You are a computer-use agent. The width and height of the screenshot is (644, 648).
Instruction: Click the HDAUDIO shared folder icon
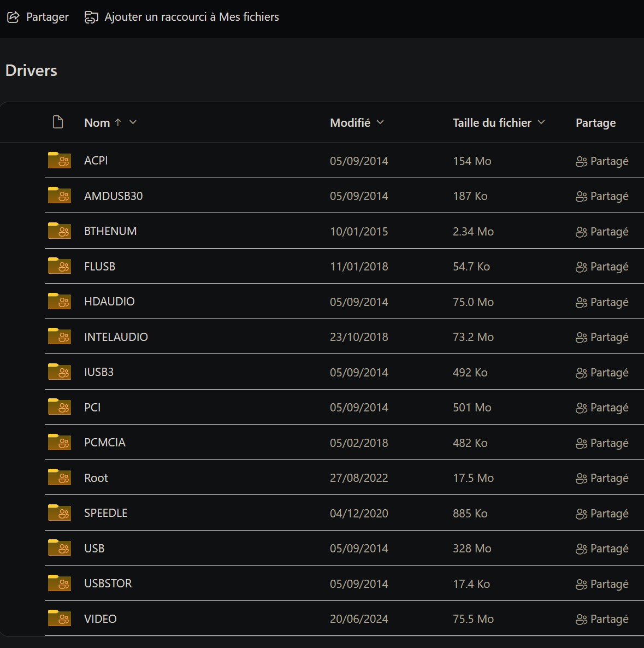60,301
